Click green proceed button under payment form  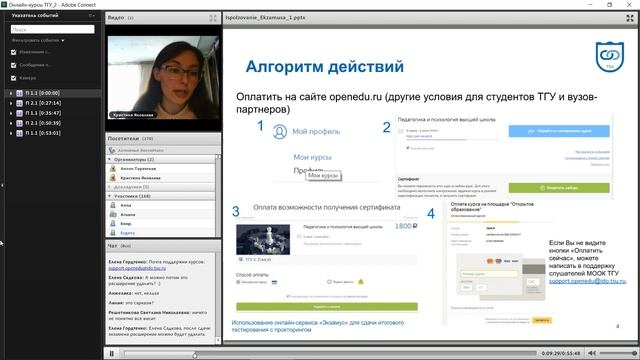(327, 307)
